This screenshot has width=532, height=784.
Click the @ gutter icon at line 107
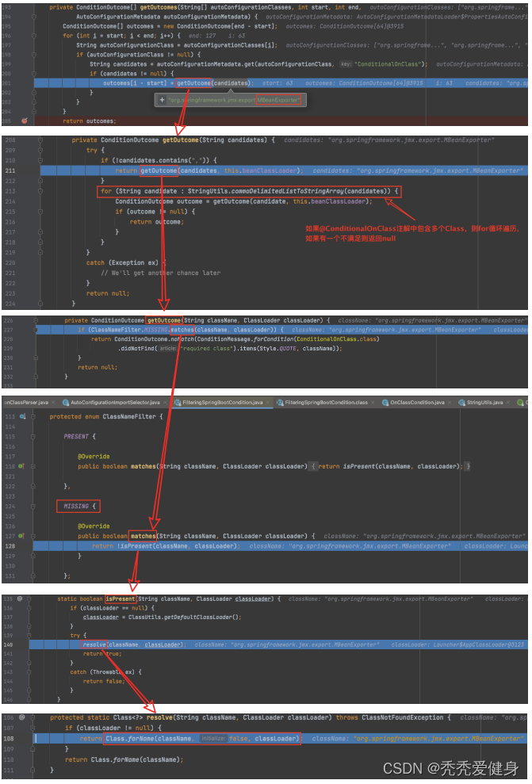[21, 717]
